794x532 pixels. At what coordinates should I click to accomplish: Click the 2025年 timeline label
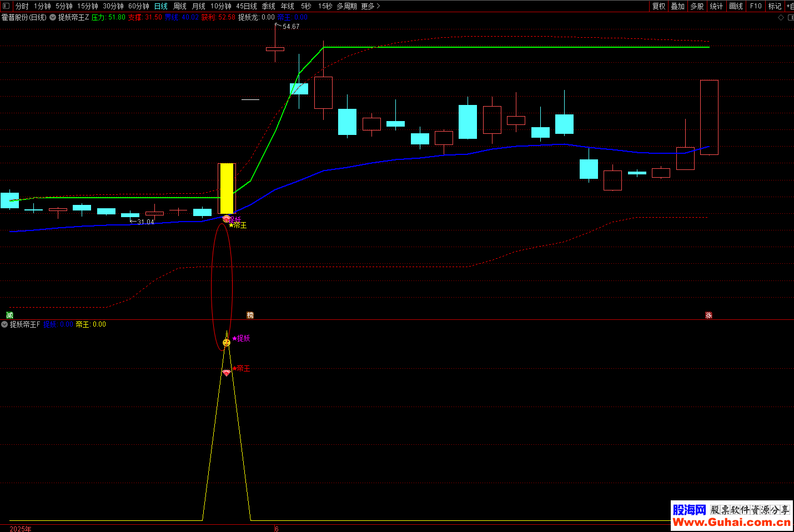click(x=21, y=529)
